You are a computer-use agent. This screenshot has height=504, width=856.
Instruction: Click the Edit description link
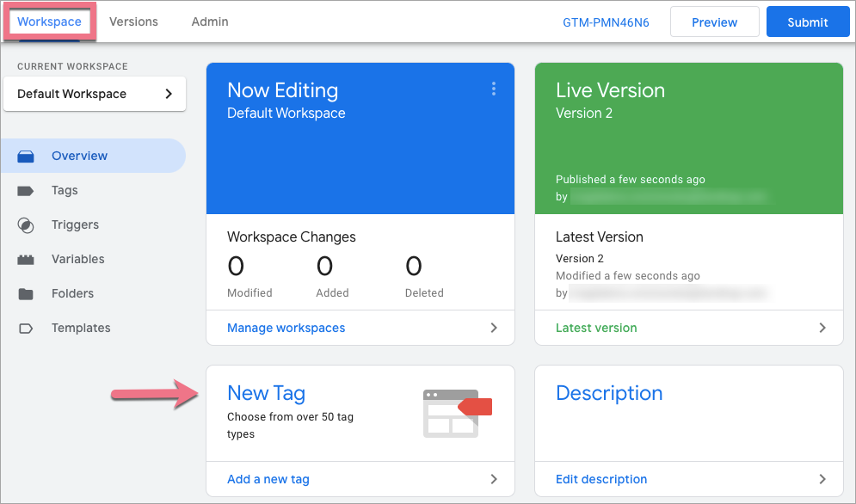(601, 479)
